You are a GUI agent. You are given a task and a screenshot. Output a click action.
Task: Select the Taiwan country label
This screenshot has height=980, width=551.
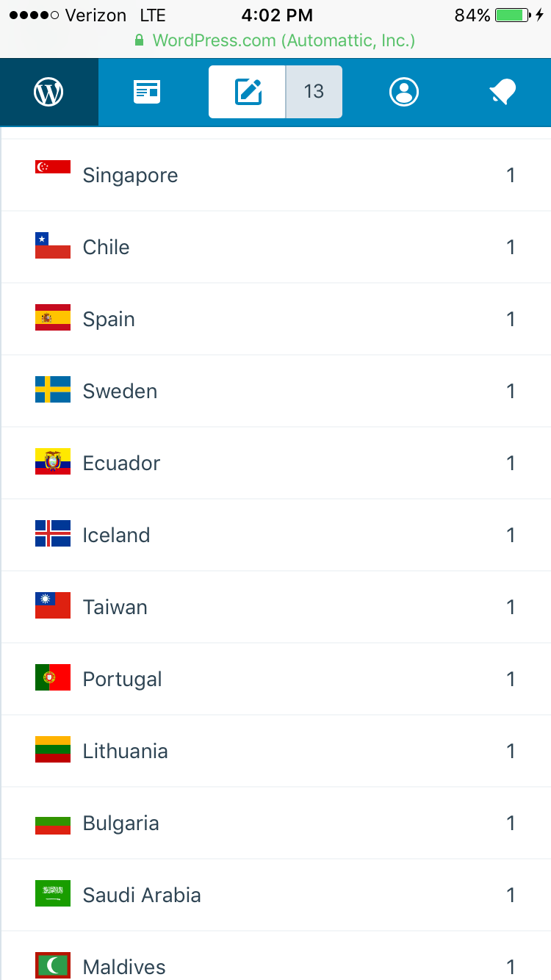click(115, 608)
